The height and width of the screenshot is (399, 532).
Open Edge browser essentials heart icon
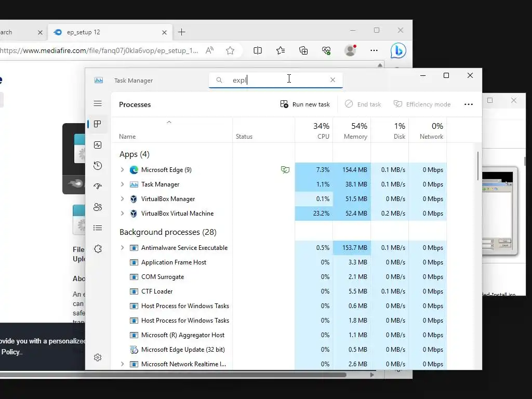pyautogui.click(x=326, y=50)
